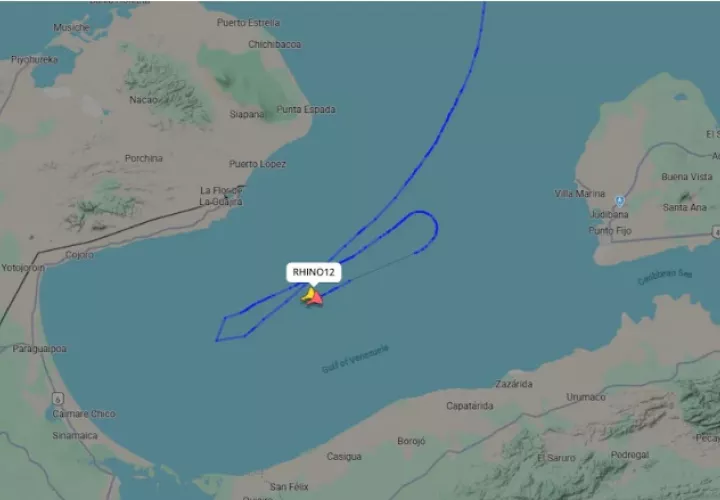Click the Chichibacoa map label
This screenshot has height=500, width=720.
pyautogui.click(x=275, y=44)
